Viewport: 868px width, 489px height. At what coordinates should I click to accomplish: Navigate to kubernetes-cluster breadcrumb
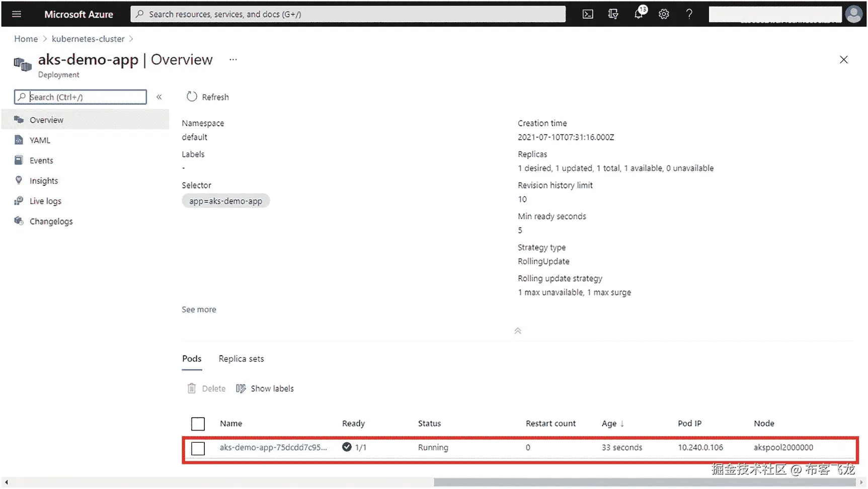click(x=88, y=39)
